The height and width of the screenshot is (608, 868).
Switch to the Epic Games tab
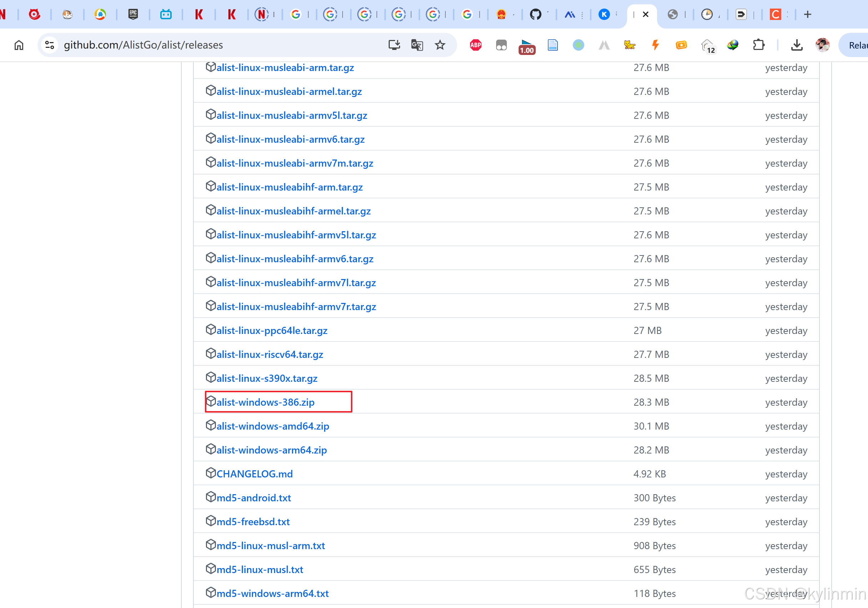coord(133,14)
